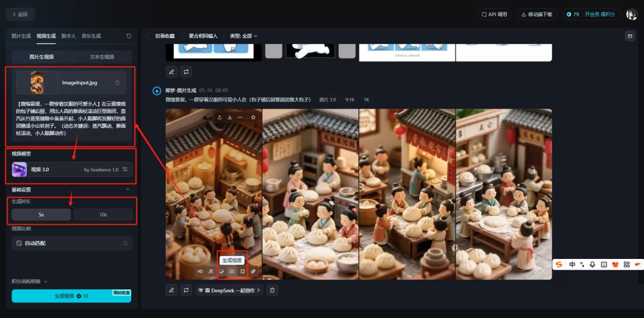Delete the dumpling generation with trash icon
This screenshot has width=644, height=318.
(x=272, y=290)
